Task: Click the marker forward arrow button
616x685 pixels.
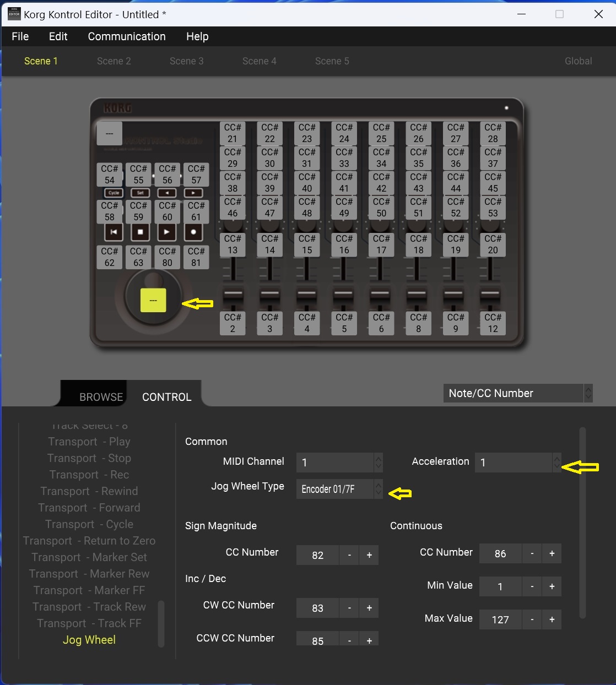Action: coord(193,193)
